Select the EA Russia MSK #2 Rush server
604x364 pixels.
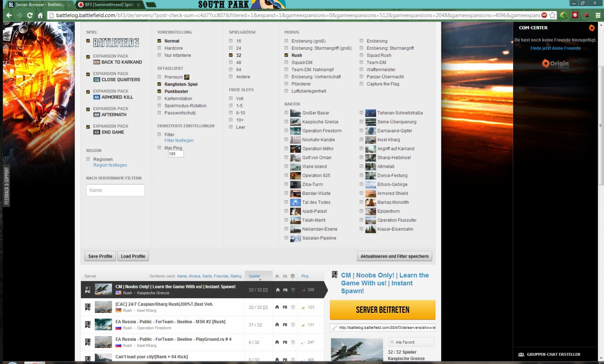point(202,325)
